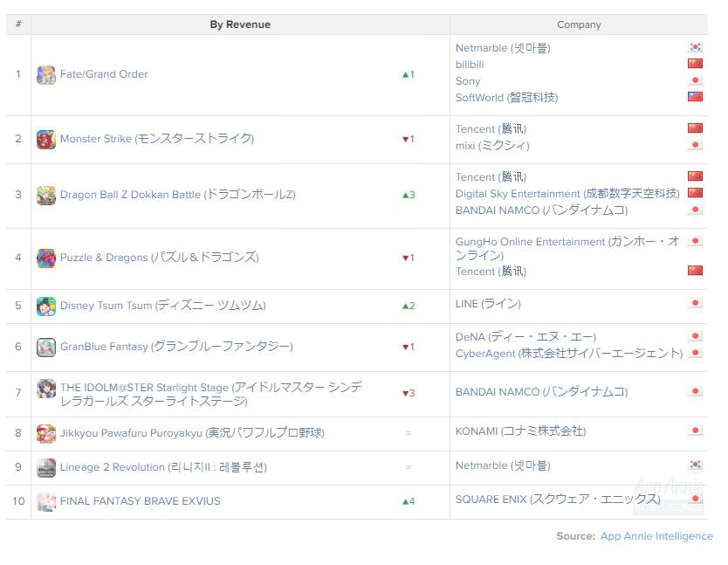Click the South Korea flag beside Netmarble in row 1
Image resolution: width=728 pixels, height=565 pixels.
pyautogui.click(x=695, y=48)
